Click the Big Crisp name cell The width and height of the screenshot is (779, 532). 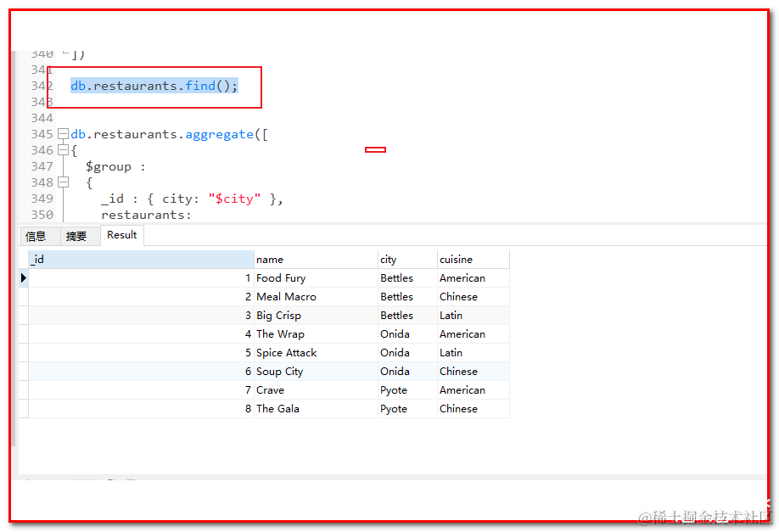tap(316, 316)
